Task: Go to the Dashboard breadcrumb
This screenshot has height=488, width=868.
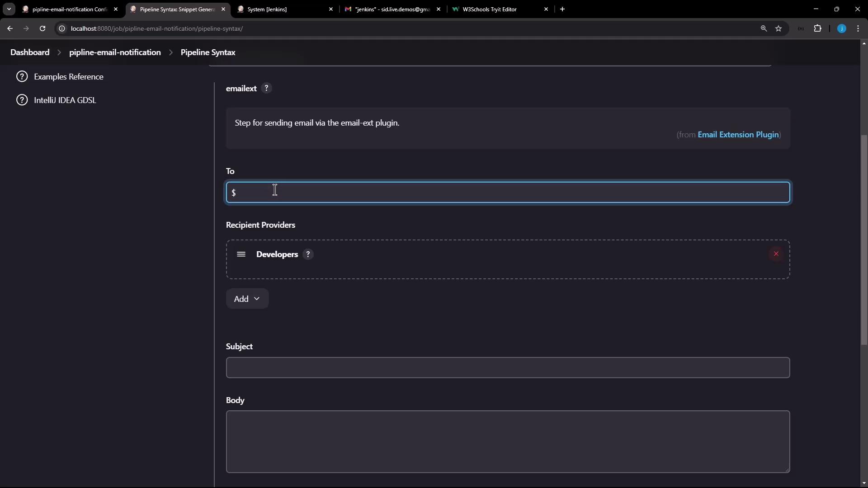Action: click(x=30, y=52)
